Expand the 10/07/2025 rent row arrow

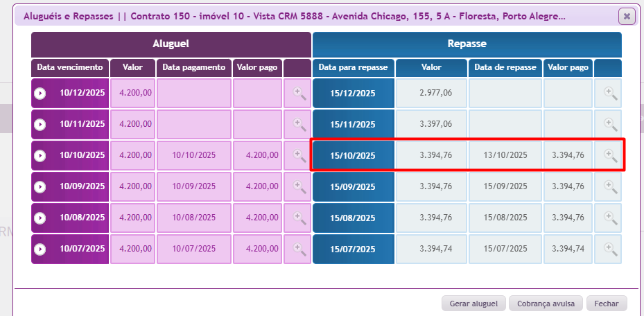pos(40,249)
